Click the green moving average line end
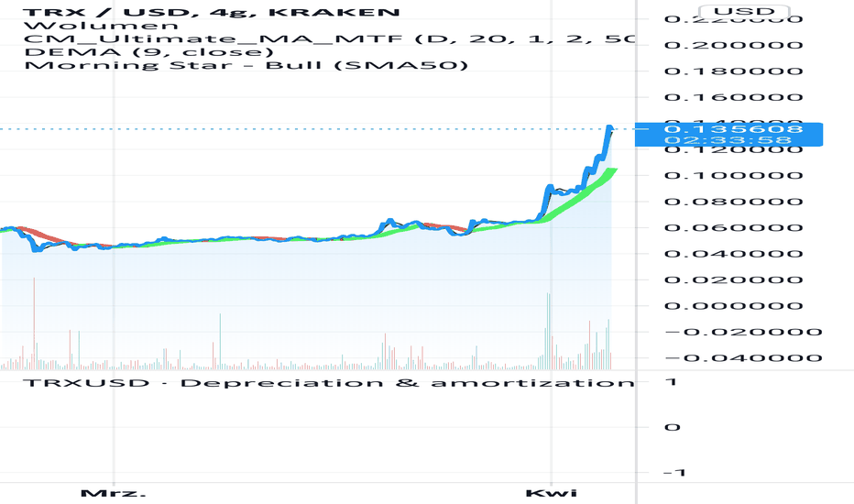854x504 pixels. point(614,170)
